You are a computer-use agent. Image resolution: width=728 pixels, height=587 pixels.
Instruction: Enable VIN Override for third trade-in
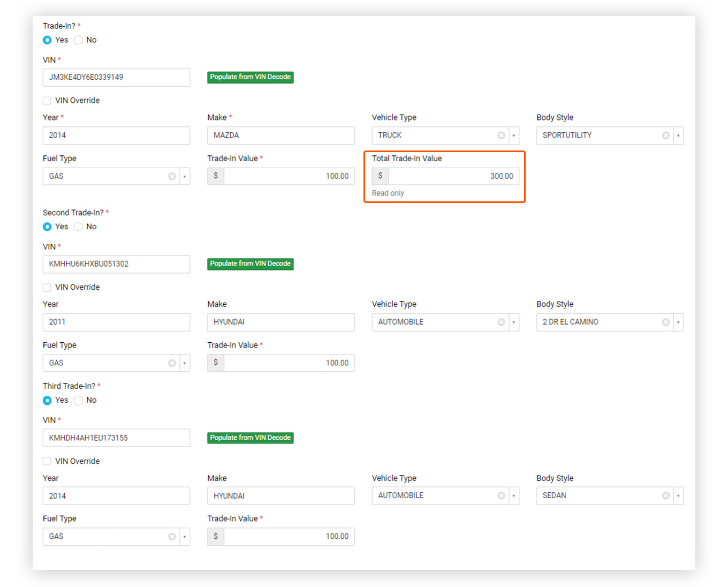pos(47,461)
